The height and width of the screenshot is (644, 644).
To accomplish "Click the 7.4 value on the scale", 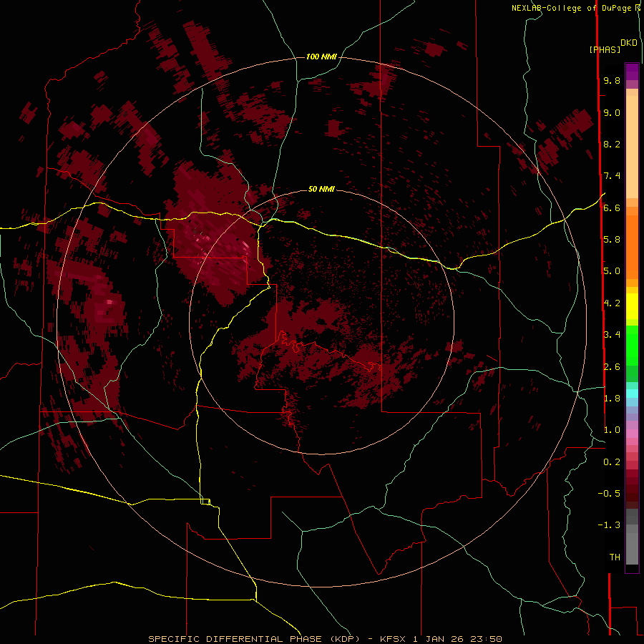I will (x=612, y=176).
